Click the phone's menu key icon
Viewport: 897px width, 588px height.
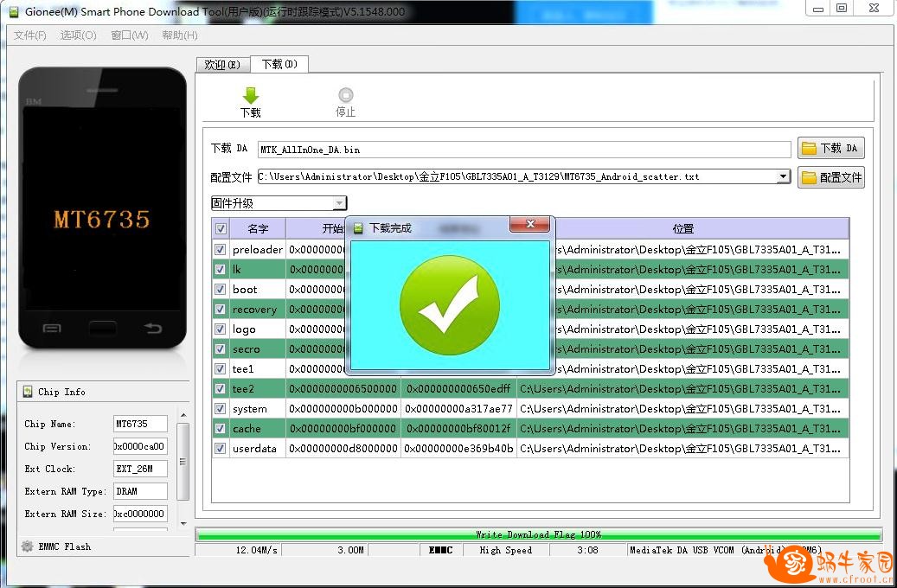pos(52,329)
